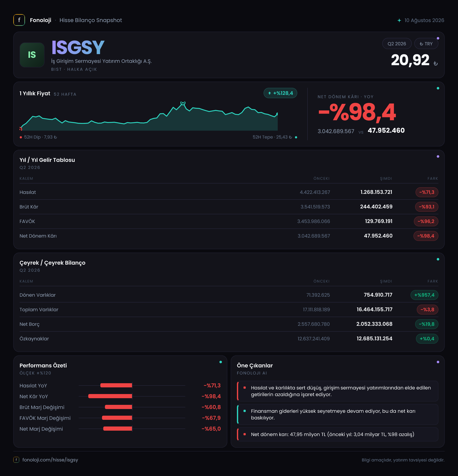Click the 10 Ağustos 2026 date

424,20
